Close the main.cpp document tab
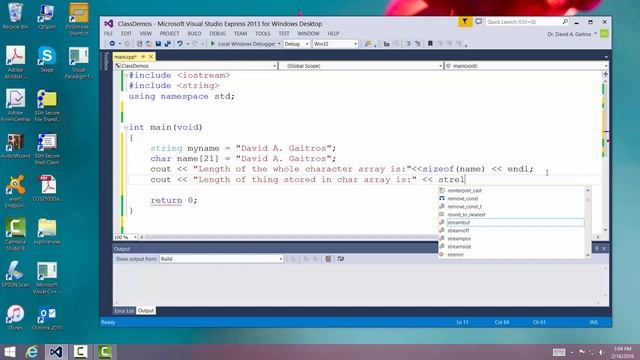640x360 pixels. [151, 57]
